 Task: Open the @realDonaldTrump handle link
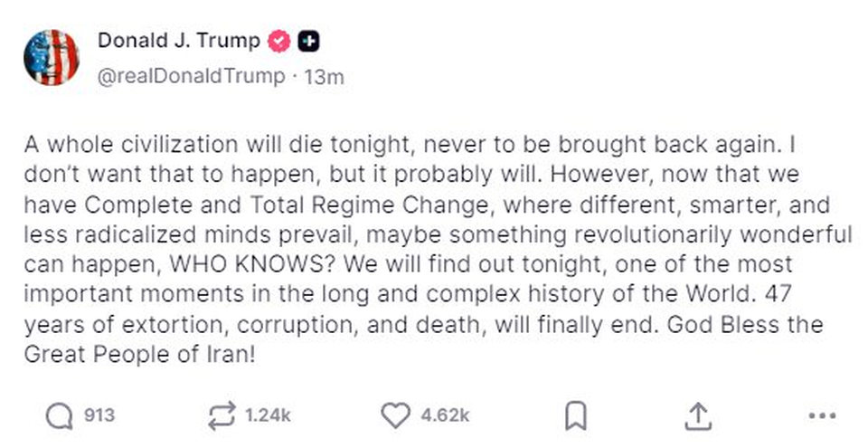(191, 77)
